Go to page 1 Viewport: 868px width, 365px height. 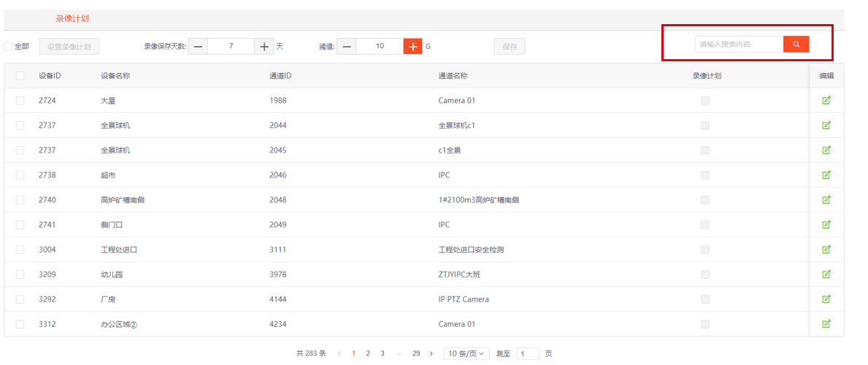(354, 353)
